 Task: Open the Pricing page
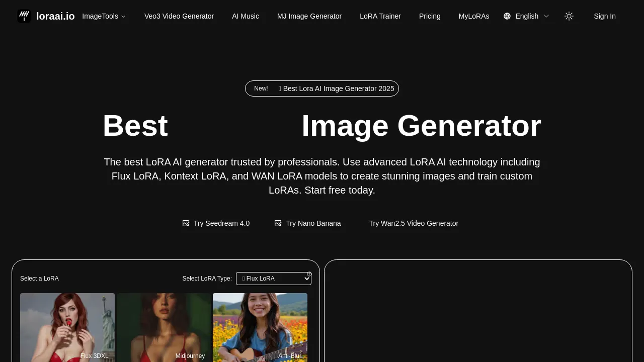click(430, 16)
